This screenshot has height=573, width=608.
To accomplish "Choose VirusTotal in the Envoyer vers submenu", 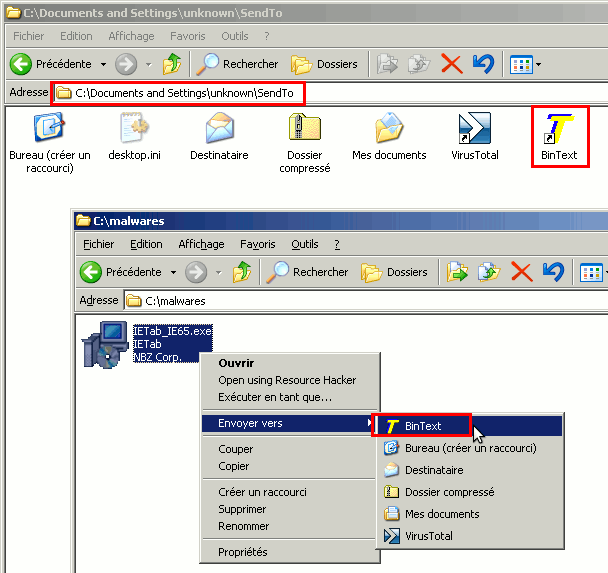I will [x=428, y=536].
